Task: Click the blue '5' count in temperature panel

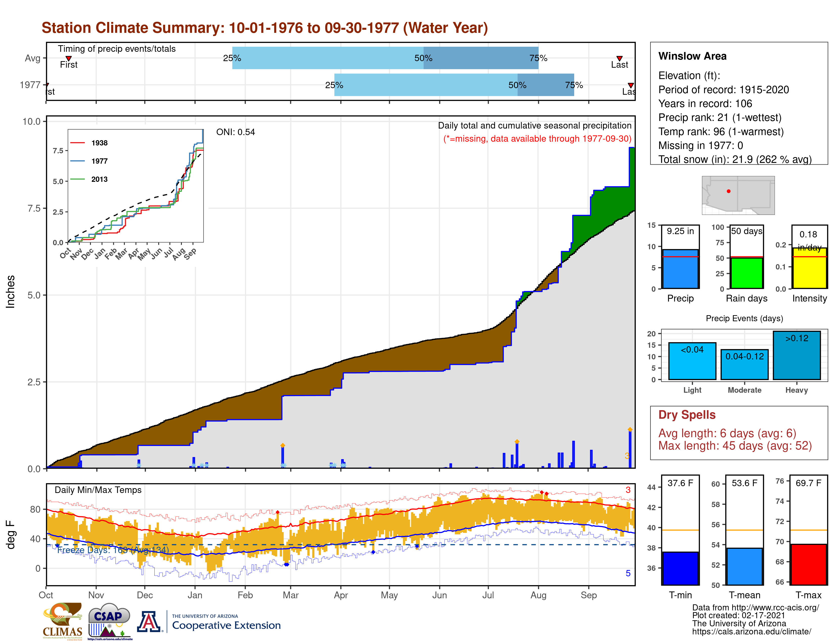Action: tap(628, 573)
